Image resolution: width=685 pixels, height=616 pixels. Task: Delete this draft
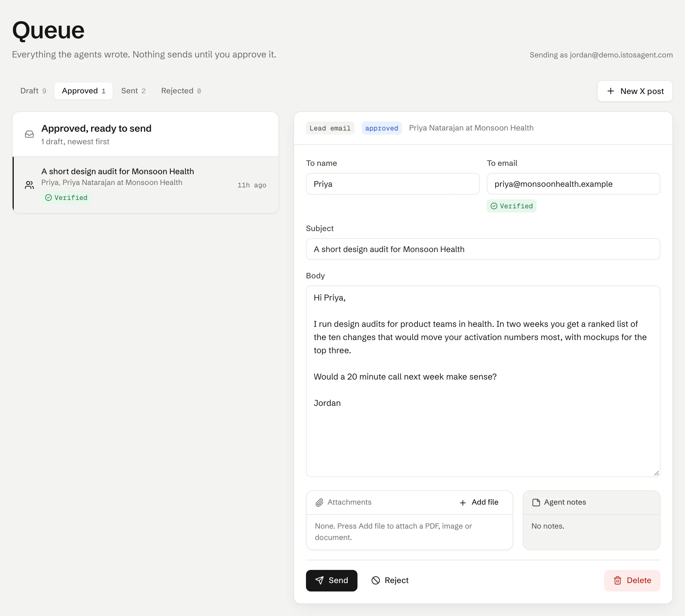[x=632, y=581]
